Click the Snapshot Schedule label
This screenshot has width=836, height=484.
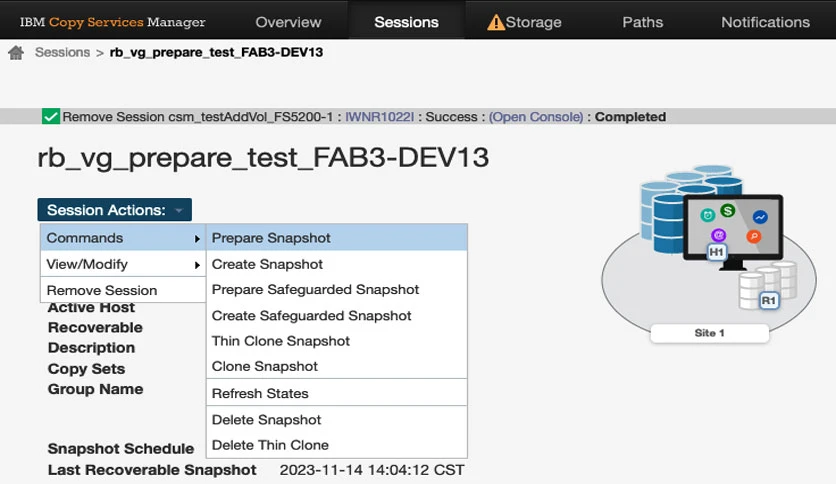point(120,448)
